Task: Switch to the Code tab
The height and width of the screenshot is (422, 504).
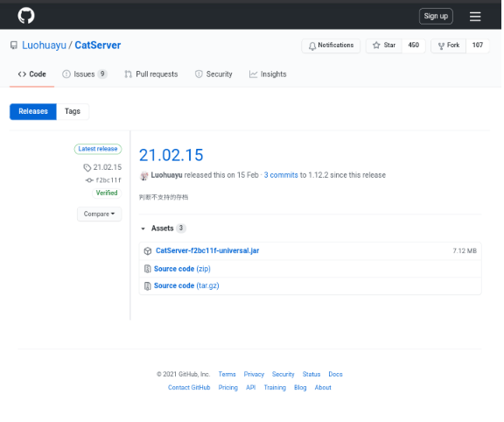Action: tap(31, 74)
